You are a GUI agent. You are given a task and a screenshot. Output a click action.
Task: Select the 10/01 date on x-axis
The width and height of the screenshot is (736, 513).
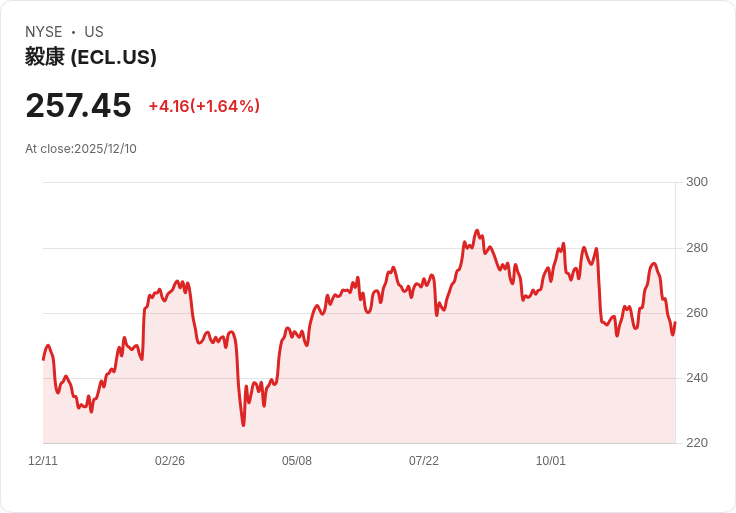[551, 461]
